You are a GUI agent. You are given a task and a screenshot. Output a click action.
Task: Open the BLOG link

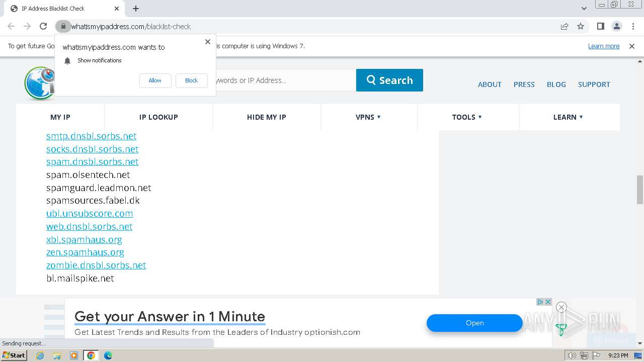click(556, 84)
